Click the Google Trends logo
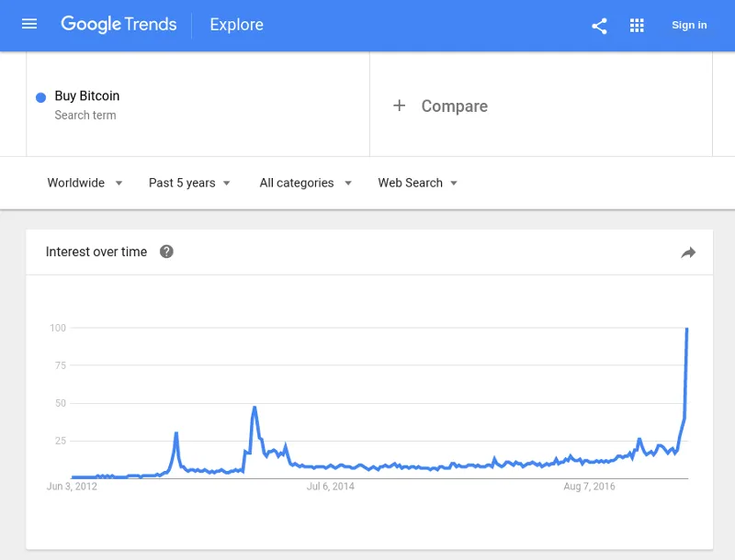This screenshot has height=560, width=735. coord(119,25)
